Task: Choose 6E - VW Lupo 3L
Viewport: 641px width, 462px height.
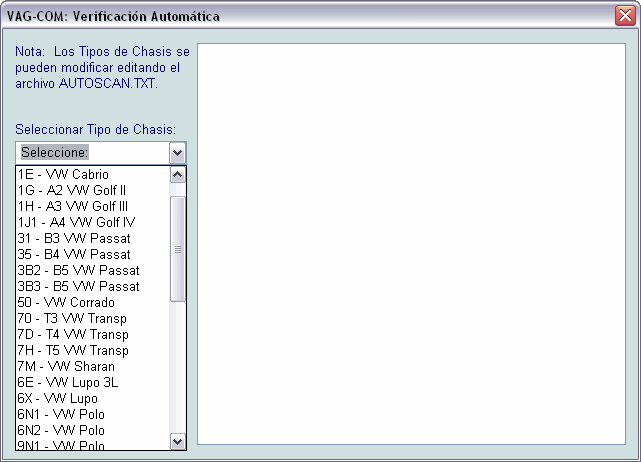Action: click(x=68, y=382)
